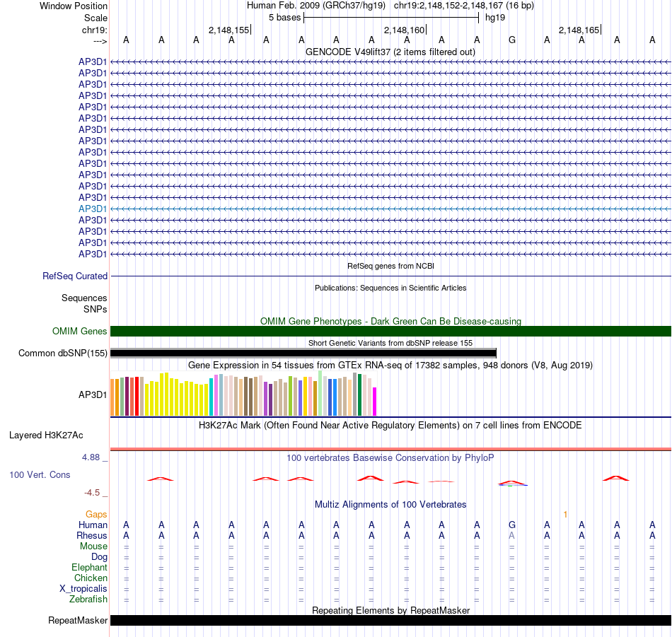Image resolution: width=672 pixels, height=637 pixels.
Task: Select the Zebrafish alignment row label
Action: pos(88,599)
